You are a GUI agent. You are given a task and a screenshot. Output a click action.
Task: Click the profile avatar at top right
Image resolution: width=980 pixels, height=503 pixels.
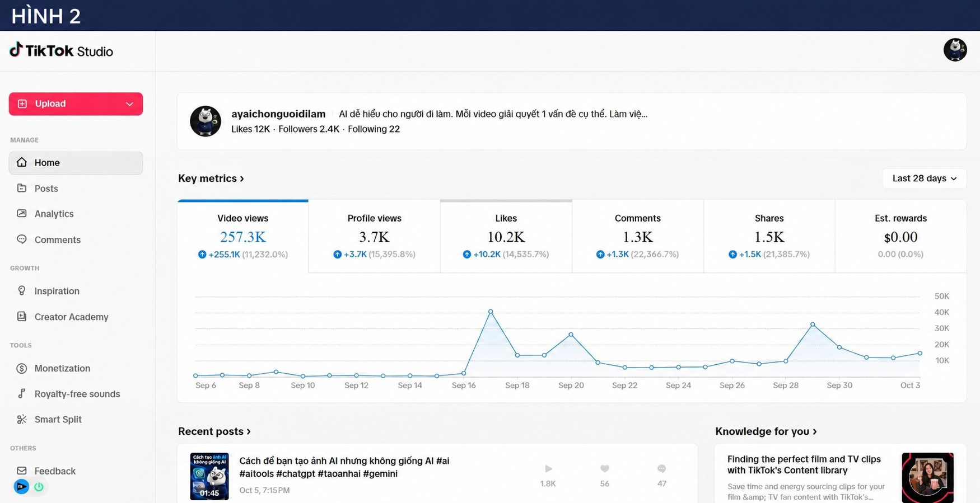click(955, 50)
